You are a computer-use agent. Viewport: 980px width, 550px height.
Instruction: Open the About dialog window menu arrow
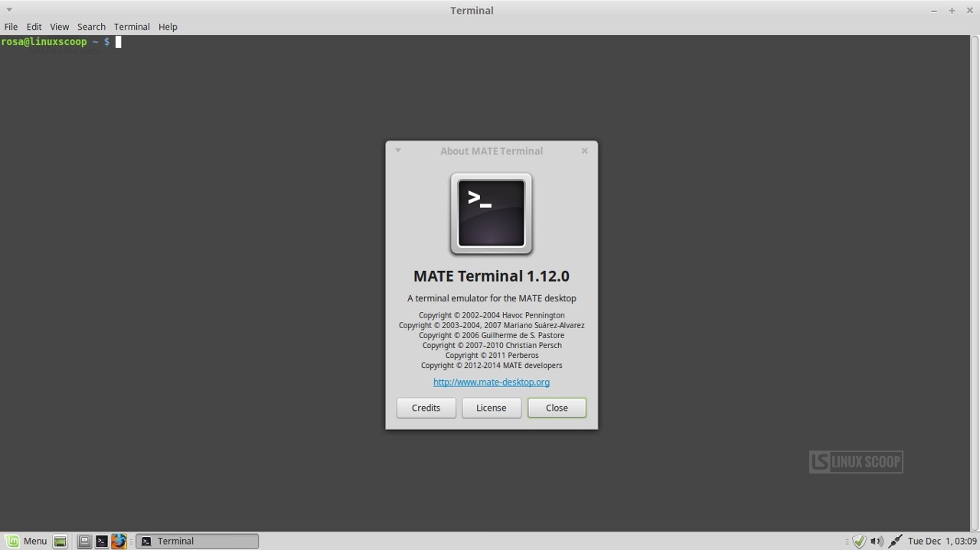coord(397,150)
